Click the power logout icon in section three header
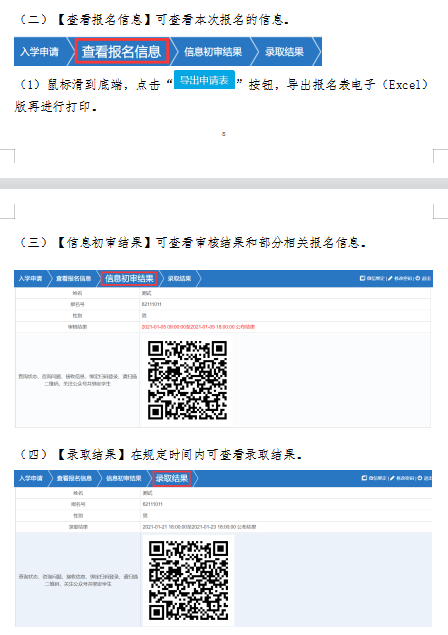The height and width of the screenshot is (635, 448). (x=417, y=278)
